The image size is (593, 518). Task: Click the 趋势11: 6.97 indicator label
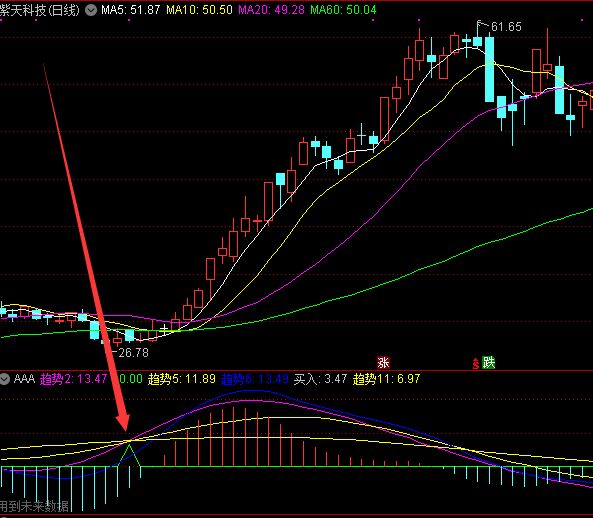(387, 379)
